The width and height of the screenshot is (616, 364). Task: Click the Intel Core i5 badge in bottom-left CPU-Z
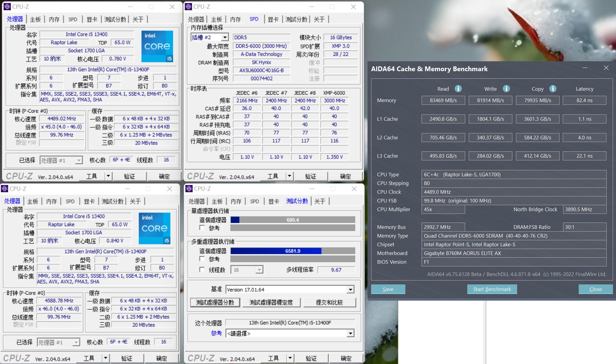point(155,229)
